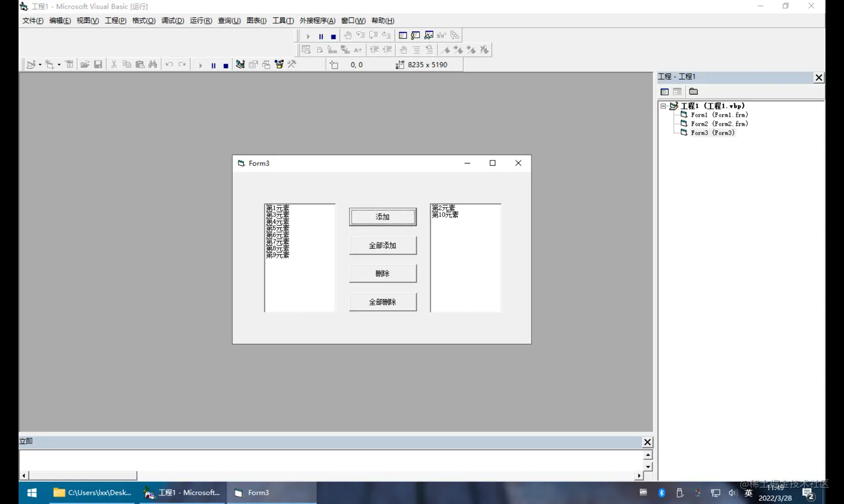The image size is (844, 504).
Task: Close the 立即 immediate window panel
Action: tap(648, 442)
